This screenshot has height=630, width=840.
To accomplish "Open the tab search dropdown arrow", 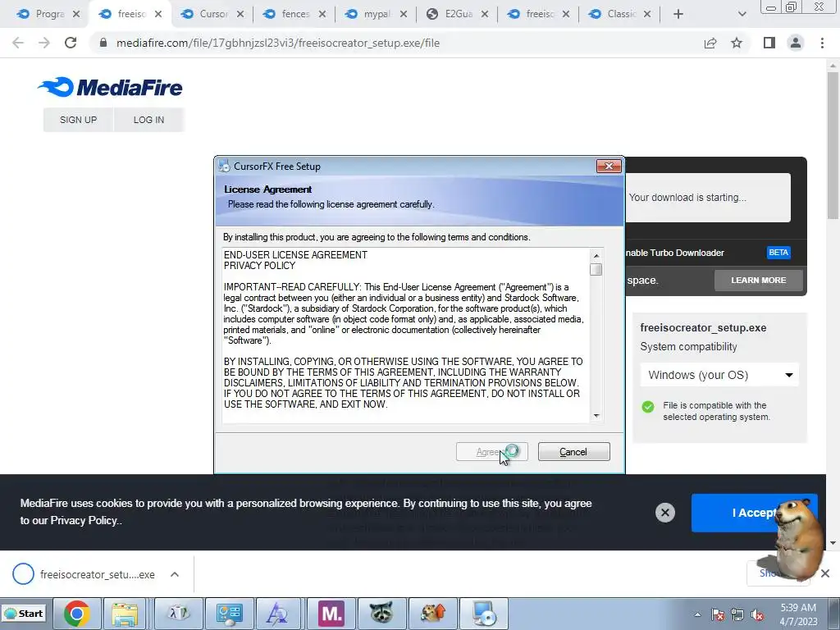I will click(x=742, y=14).
